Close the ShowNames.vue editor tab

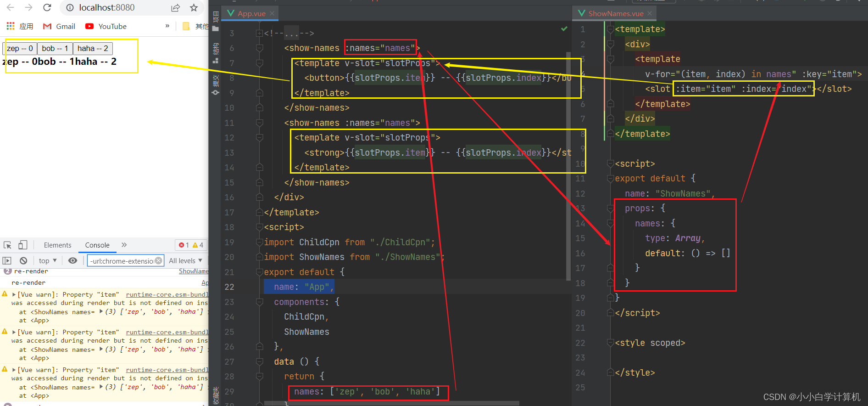650,13
